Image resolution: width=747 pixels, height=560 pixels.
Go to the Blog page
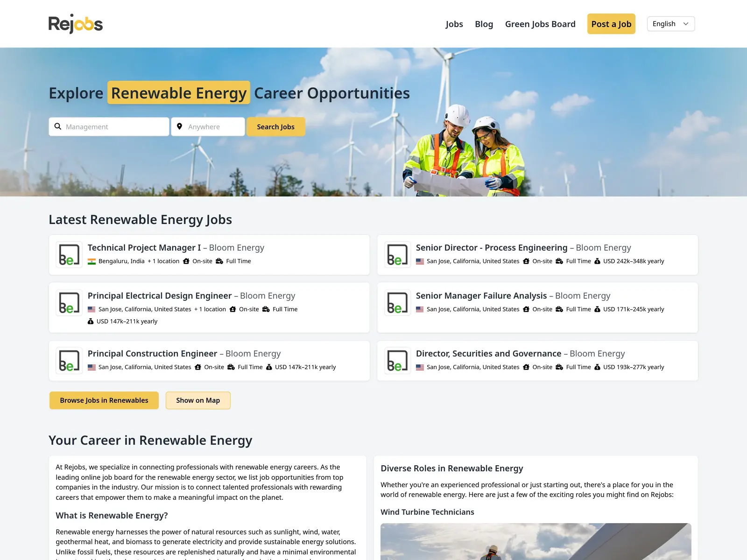(484, 24)
